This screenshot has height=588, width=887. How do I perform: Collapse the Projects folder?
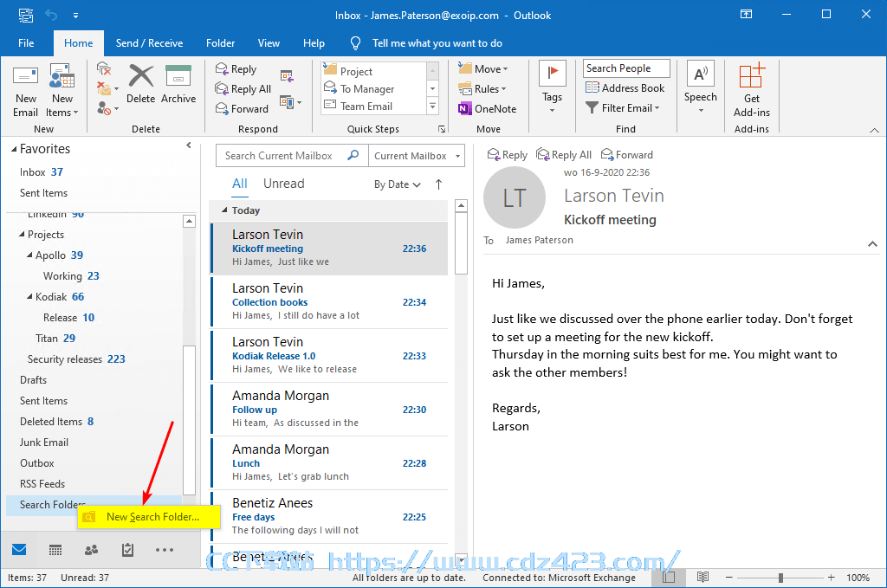22,234
